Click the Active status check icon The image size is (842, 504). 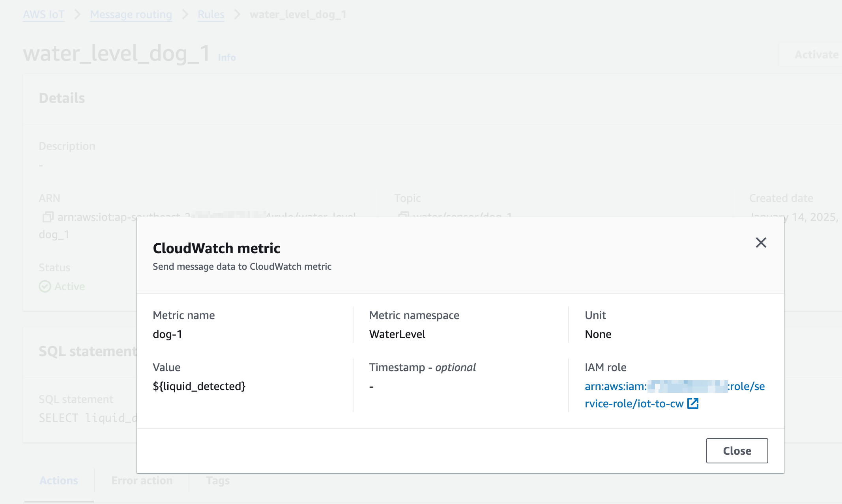[x=45, y=286]
